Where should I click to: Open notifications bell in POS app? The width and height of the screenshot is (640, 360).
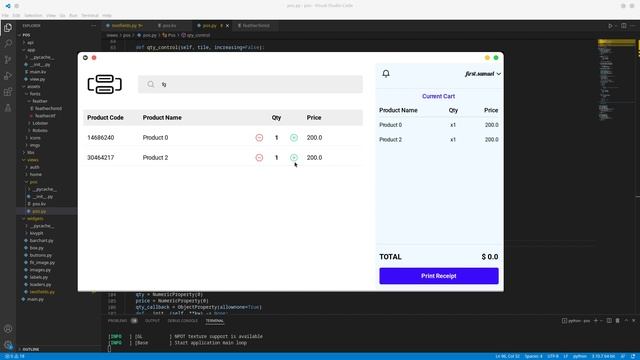(386, 73)
